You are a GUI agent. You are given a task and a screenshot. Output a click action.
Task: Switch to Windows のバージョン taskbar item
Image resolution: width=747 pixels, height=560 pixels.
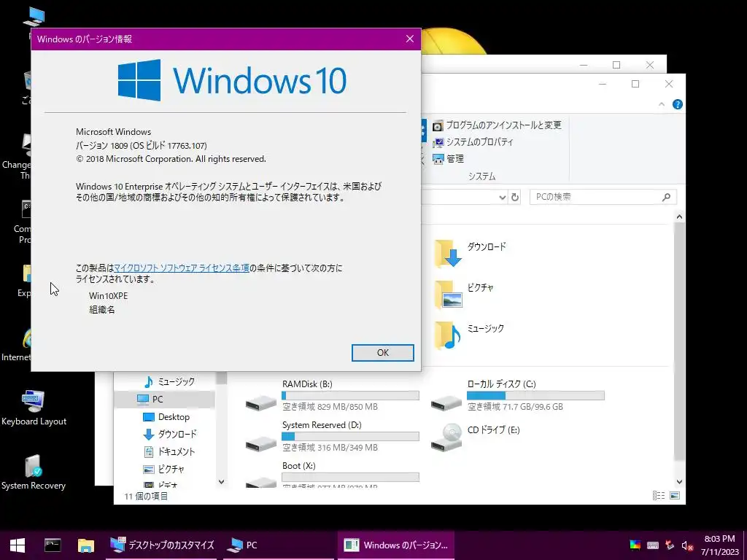click(396, 545)
